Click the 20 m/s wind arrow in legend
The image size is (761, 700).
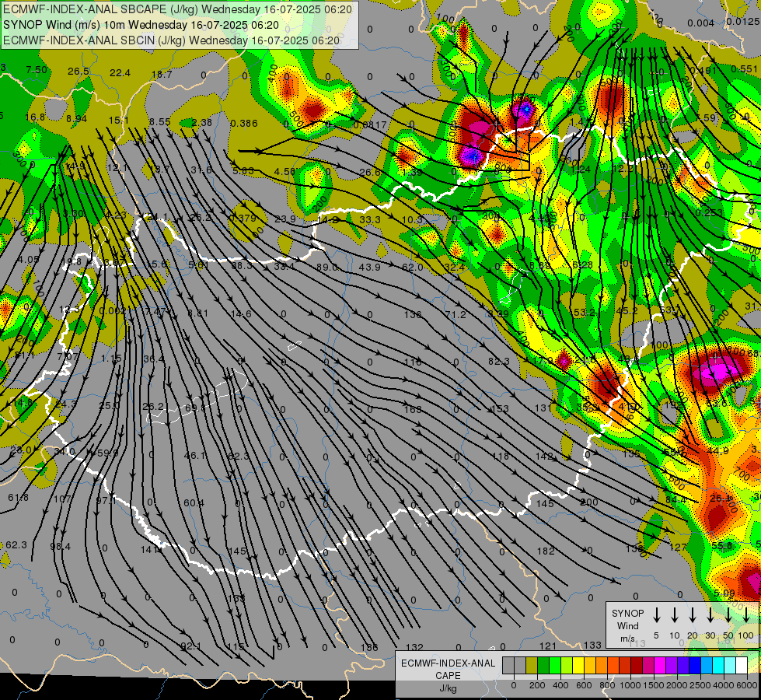(693, 614)
